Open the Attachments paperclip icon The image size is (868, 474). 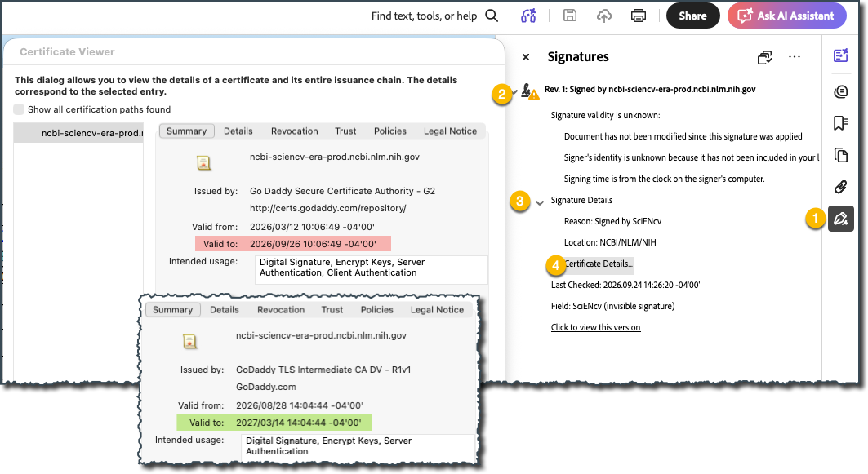(840, 187)
